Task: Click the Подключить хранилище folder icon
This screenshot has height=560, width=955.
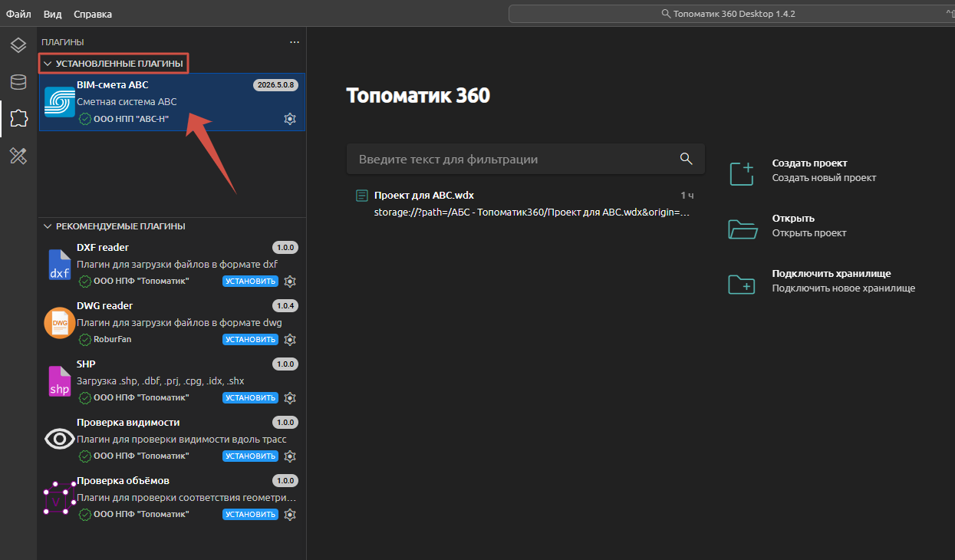Action: point(742,284)
